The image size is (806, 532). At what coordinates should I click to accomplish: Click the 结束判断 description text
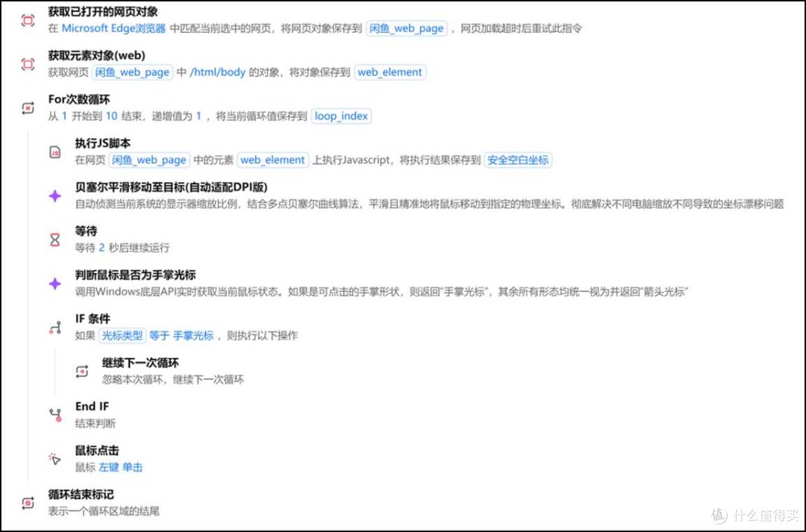95,424
